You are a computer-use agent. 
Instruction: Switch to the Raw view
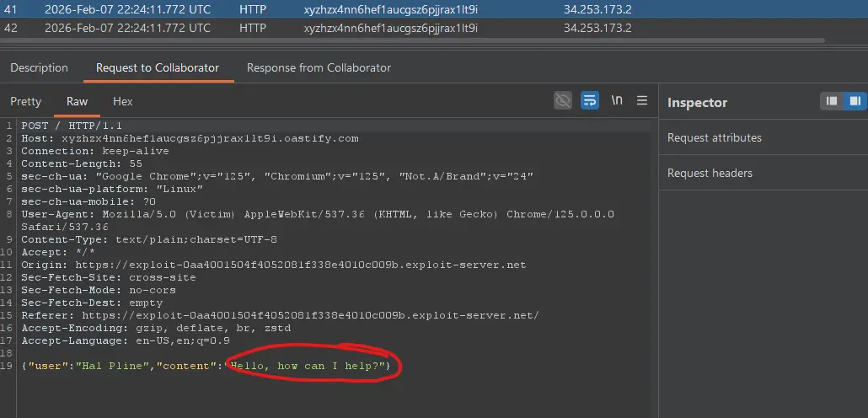(x=77, y=101)
